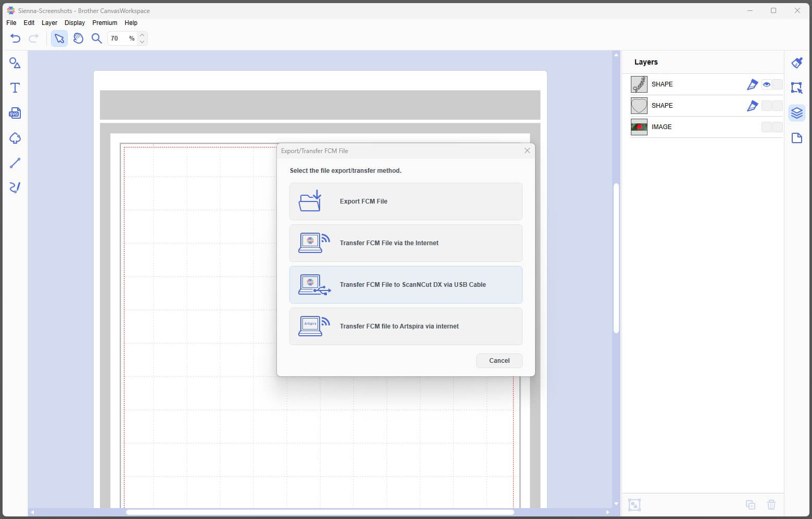Click the horizontal scrollbar left arrow
The width and height of the screenshot is (812, 519).
(x=32, y=512)
